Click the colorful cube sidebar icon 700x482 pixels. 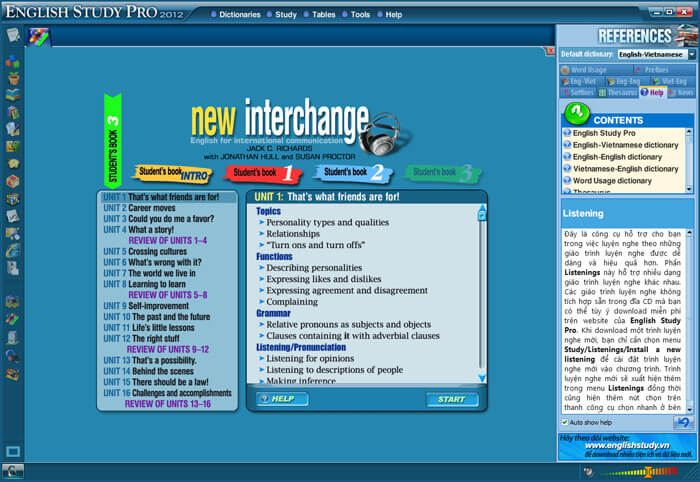click(12, 198)
